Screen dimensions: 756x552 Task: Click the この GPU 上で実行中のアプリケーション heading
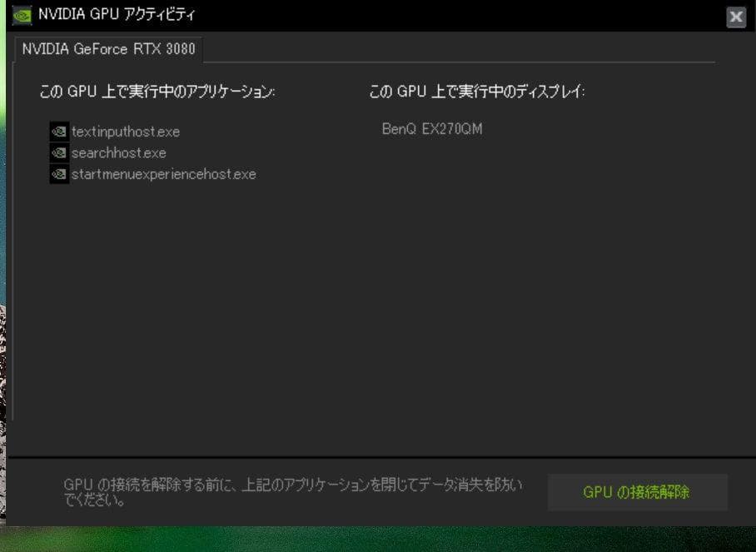click(157, 91)
